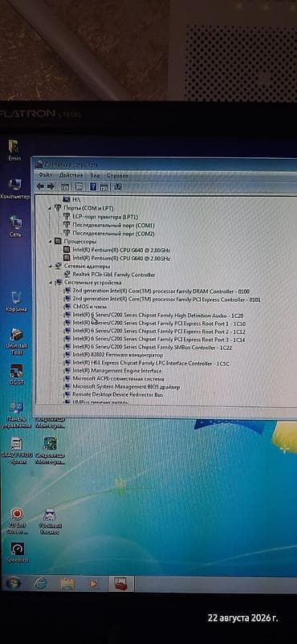297x644 pixels.
Task: Open Windows Explorer folder on taskbar
Action: point(67,583)
